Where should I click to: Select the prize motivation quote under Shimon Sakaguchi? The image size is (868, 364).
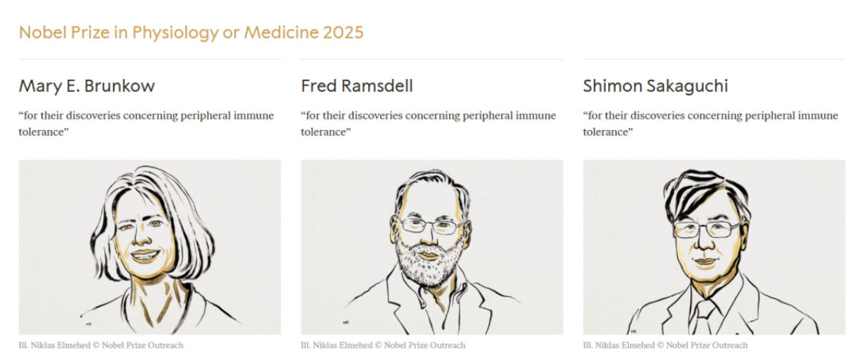(710, 123)
